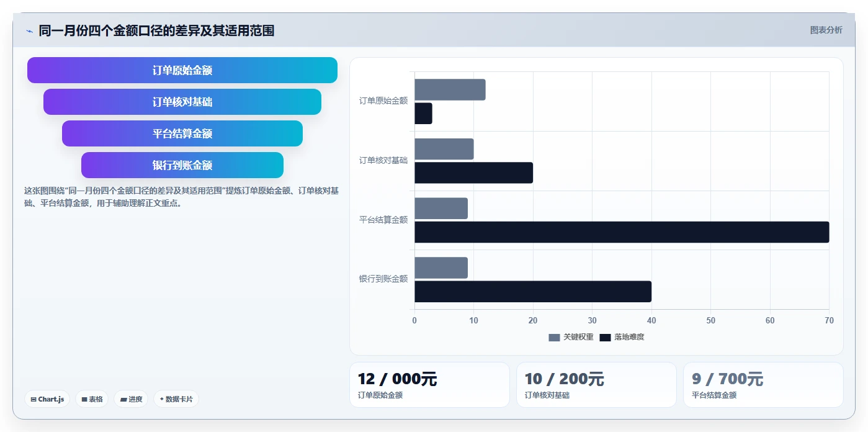The height and width of the screenshot is (432, 868).
Task: Toggle the 落地难度 legend item
Action: tap(622, 337)
